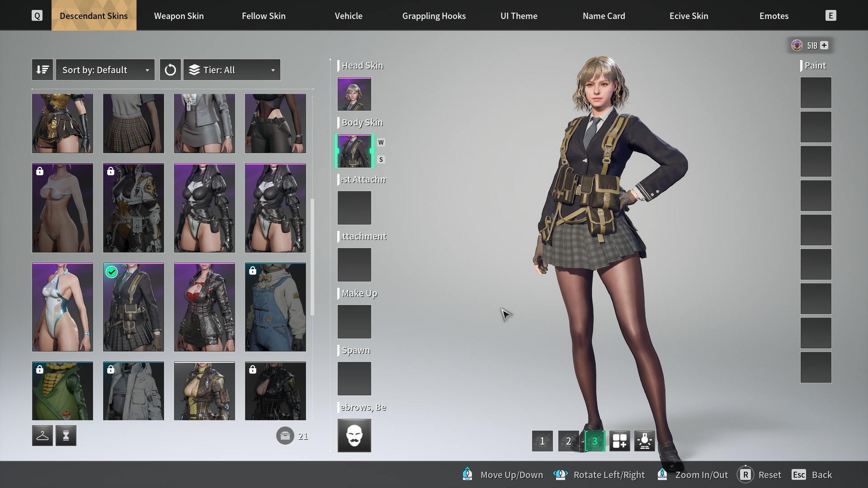This screenshot has width=868, height=488.
Task: Click the sort order toggle icon
Action: pos(42,70)
